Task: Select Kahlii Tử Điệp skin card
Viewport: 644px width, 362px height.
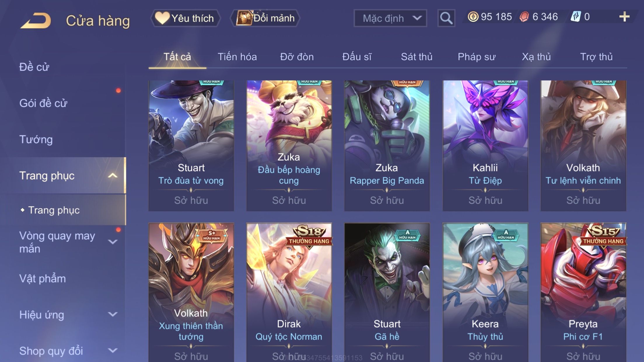Action: tap(485, 145)
